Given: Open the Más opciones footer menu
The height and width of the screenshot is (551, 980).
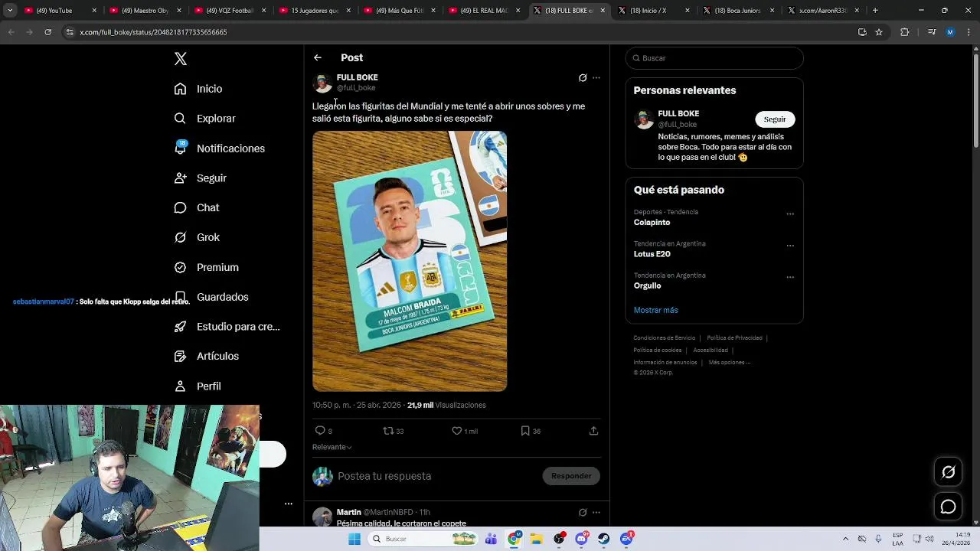Looking at the screenshot, I should (x=729, y=363).
